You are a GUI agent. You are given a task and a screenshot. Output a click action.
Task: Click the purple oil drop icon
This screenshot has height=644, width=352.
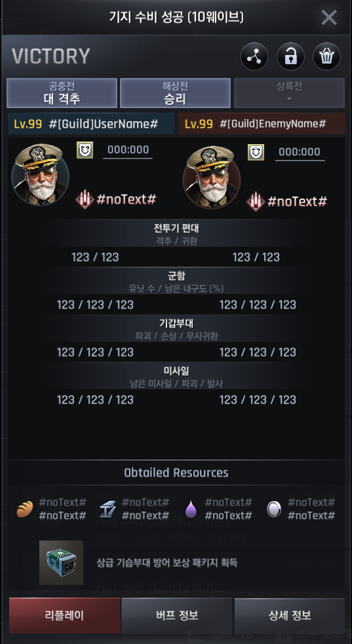[x=191, y=509]
